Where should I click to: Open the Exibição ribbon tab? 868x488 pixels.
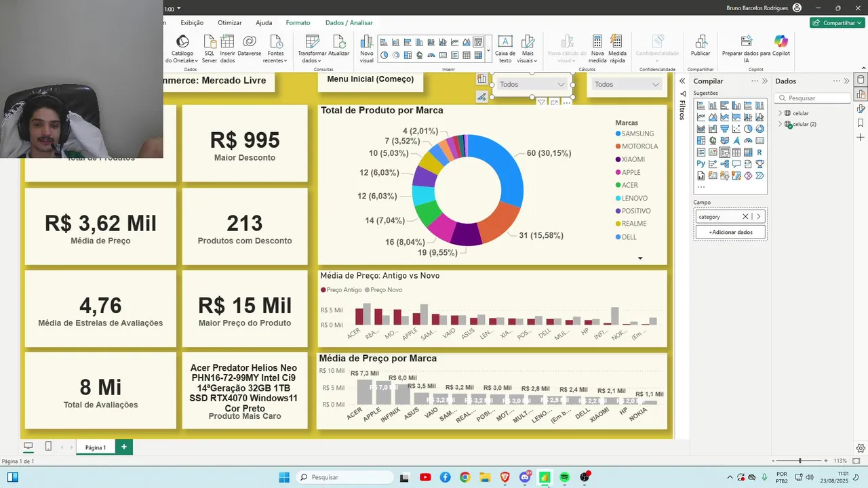click(x=192, y=23)
